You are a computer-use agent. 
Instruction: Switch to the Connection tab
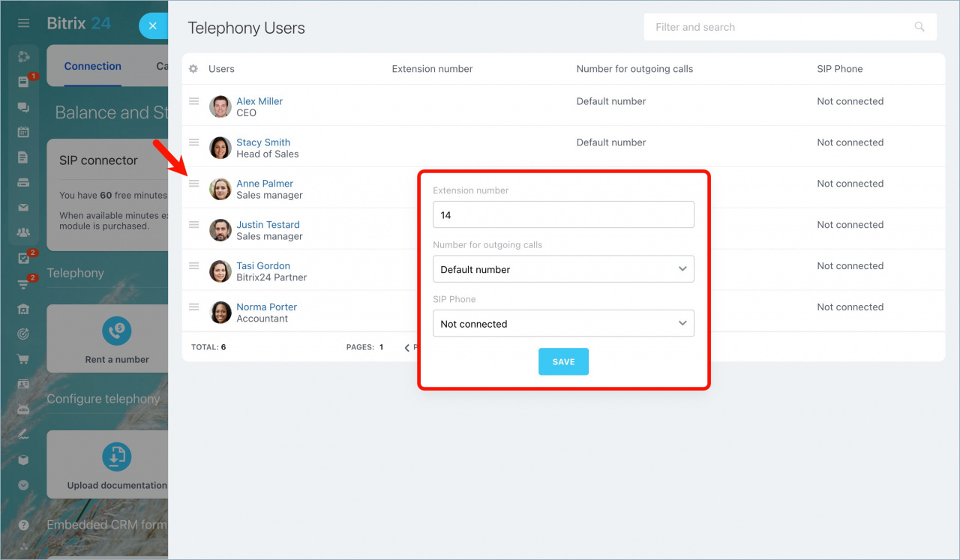[x=92, y=66]
